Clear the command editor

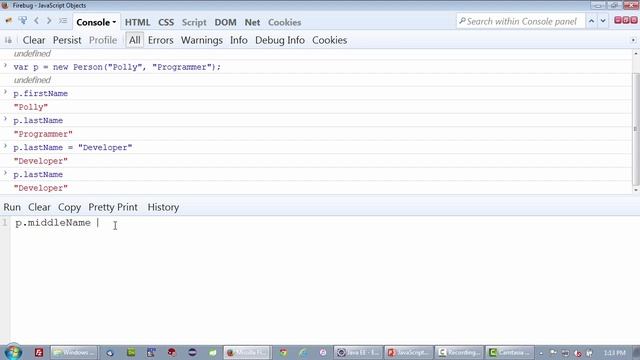[39, 207]
